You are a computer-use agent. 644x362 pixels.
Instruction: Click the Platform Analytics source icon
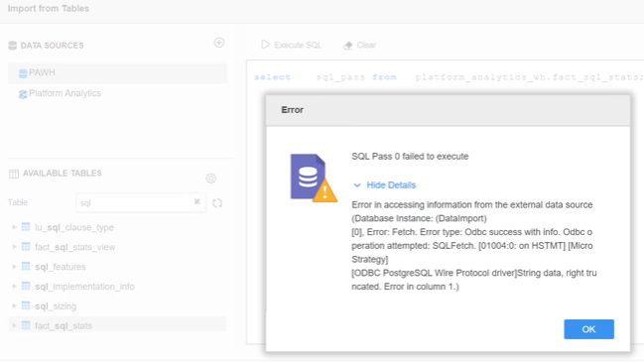(x=23, y=94)
